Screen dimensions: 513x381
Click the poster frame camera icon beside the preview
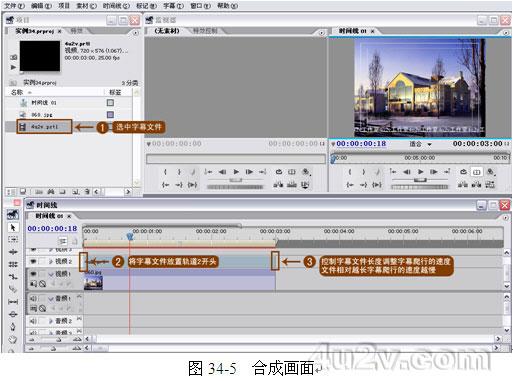pyautogui.click(x=13, y=57)
